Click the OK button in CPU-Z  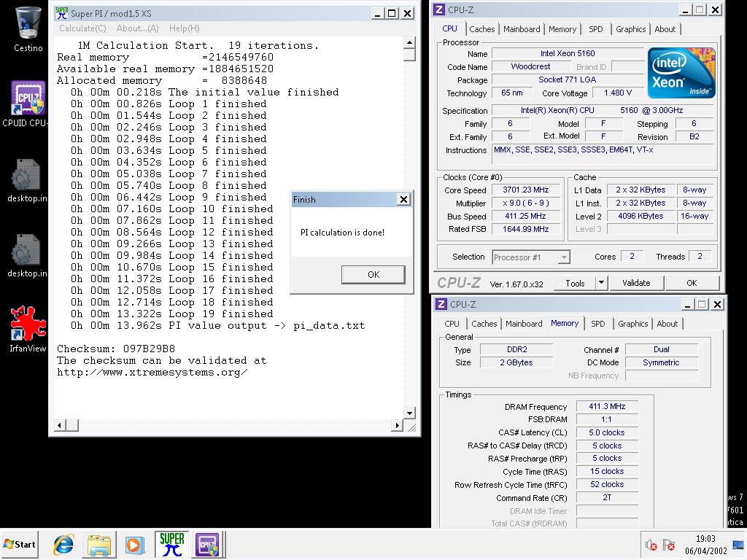[692, 284]
